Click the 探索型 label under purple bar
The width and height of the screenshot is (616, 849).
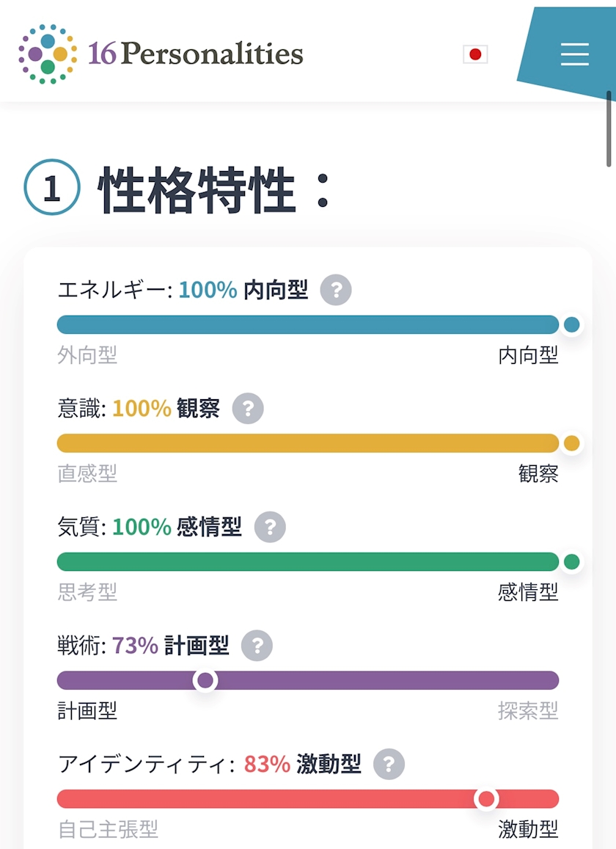pyautogui.click(x=528, y=711)
